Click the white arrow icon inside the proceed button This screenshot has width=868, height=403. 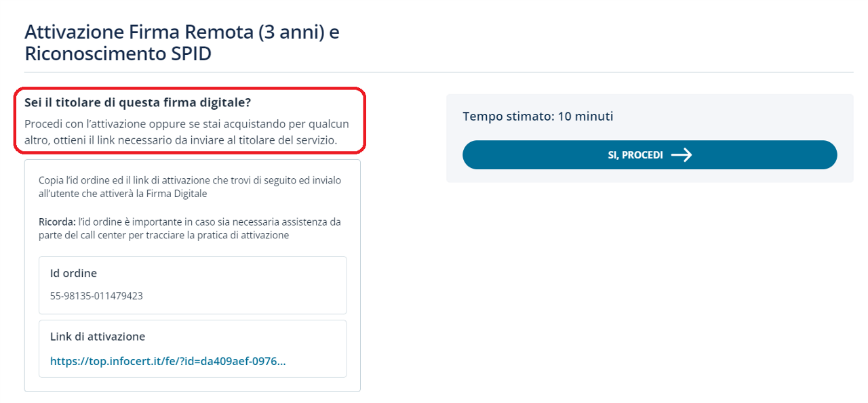[681, 155]
